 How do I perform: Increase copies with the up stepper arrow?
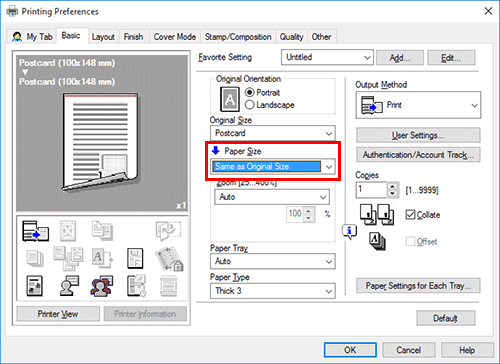393,187
